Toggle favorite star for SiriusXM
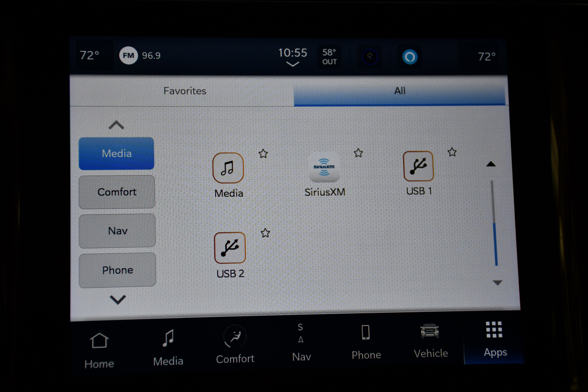Image resolution: width=588 pixels, height=392 pixels. 359,153
